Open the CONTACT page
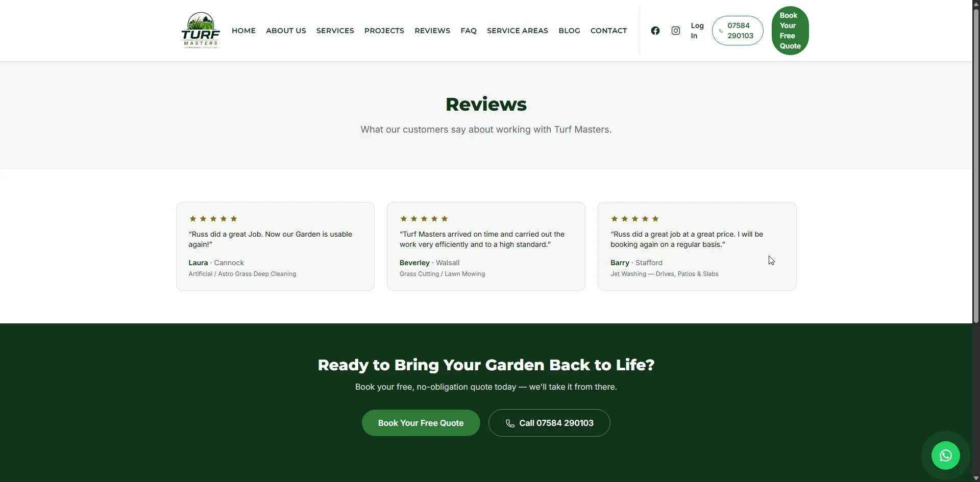The height and width of the screenshot is (482, 980). click(x=608, y=31)
